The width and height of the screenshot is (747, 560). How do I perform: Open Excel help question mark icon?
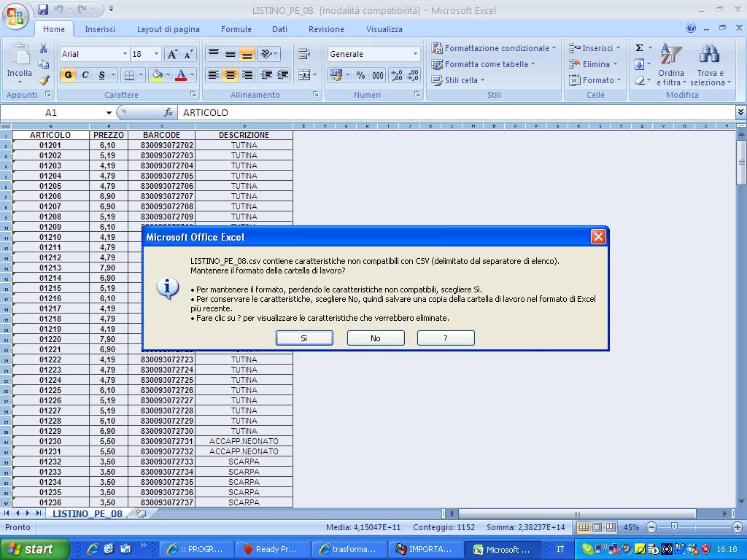click(x=691, y=28)
